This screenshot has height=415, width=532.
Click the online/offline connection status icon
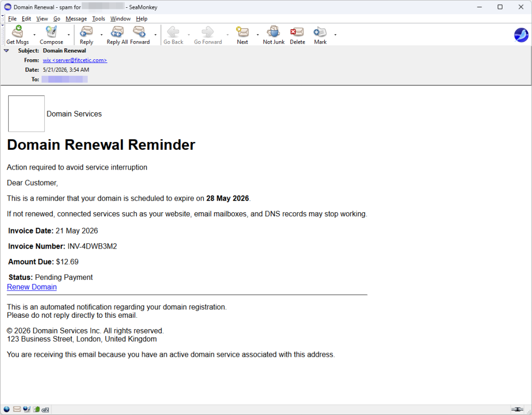[x=517, y=409]
